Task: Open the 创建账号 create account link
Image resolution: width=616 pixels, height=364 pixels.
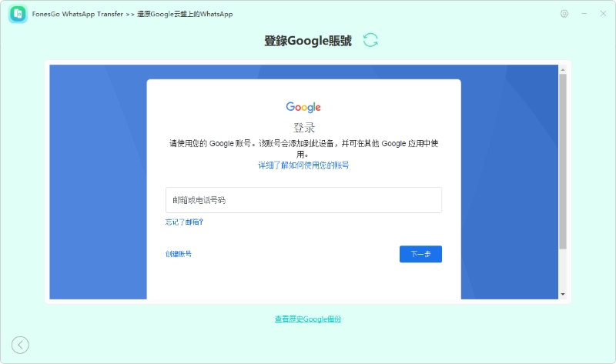Action: 179,254
